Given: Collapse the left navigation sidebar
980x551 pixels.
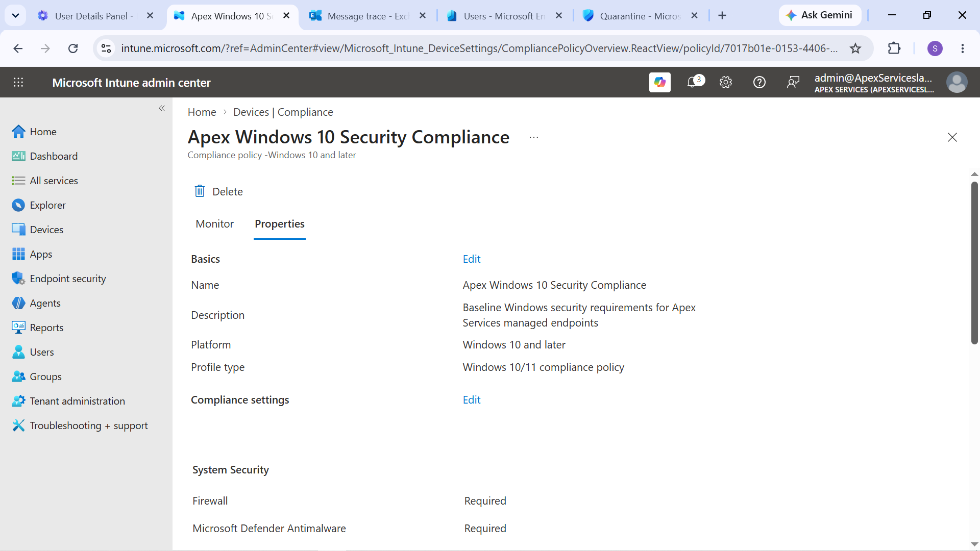Looking at the screenshot, I should pyautogui.click(x=162, y=108).
